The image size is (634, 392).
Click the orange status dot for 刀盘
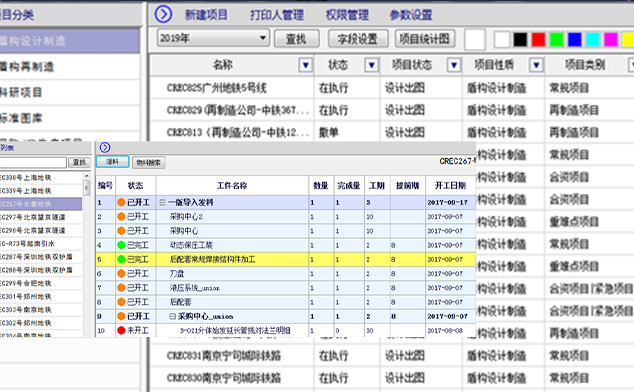coord(121,273)
